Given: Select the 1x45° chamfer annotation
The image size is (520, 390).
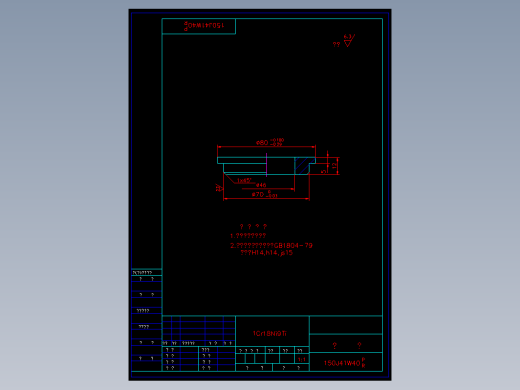Looking at the screenshot, I should tap(244, 181).
